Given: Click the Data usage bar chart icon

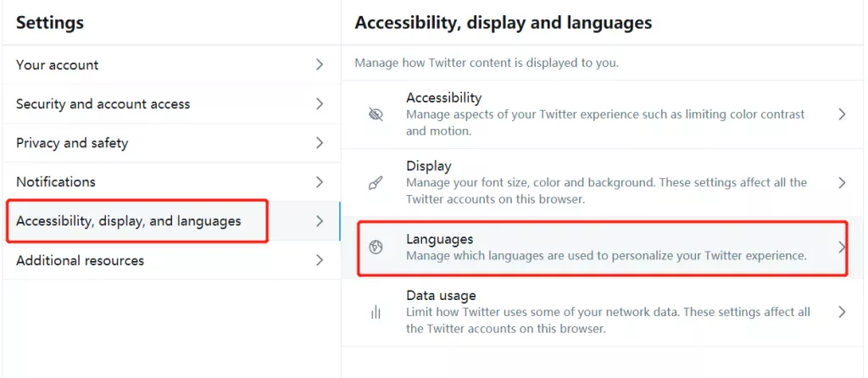Looking at the screenshot, I should [x=376, y=312].
